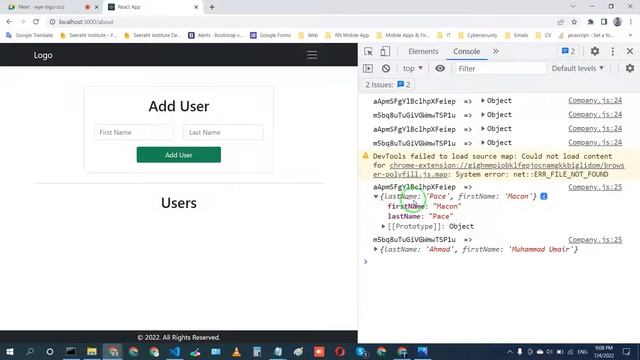
Task: Open Visual Studio Code from taskbar
Action: [175, 351]
